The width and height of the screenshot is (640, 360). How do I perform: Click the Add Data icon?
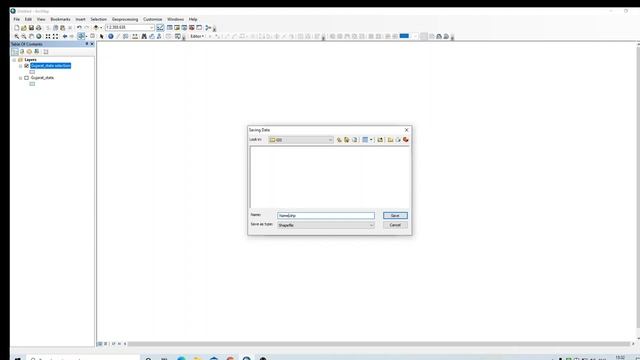(96, 28)
